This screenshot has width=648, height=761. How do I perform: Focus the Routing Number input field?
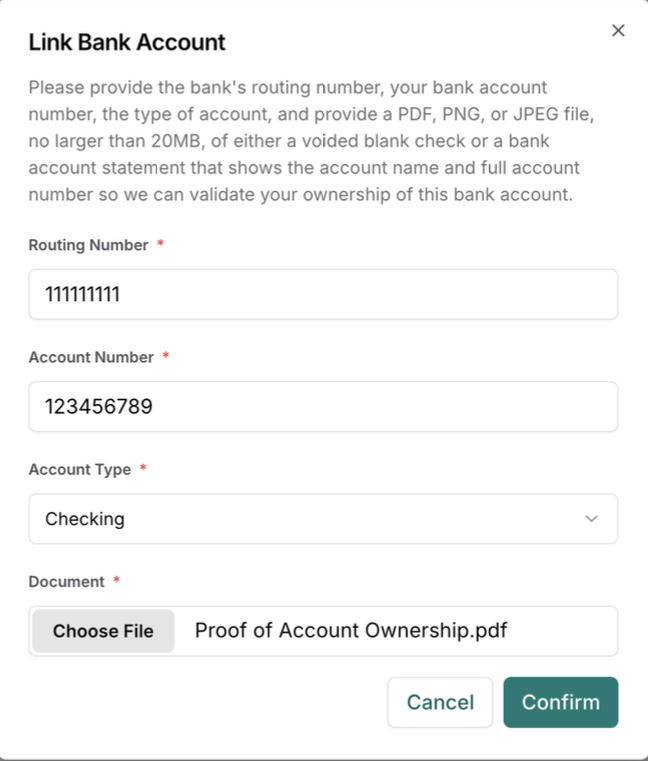(x=323, y=295)
